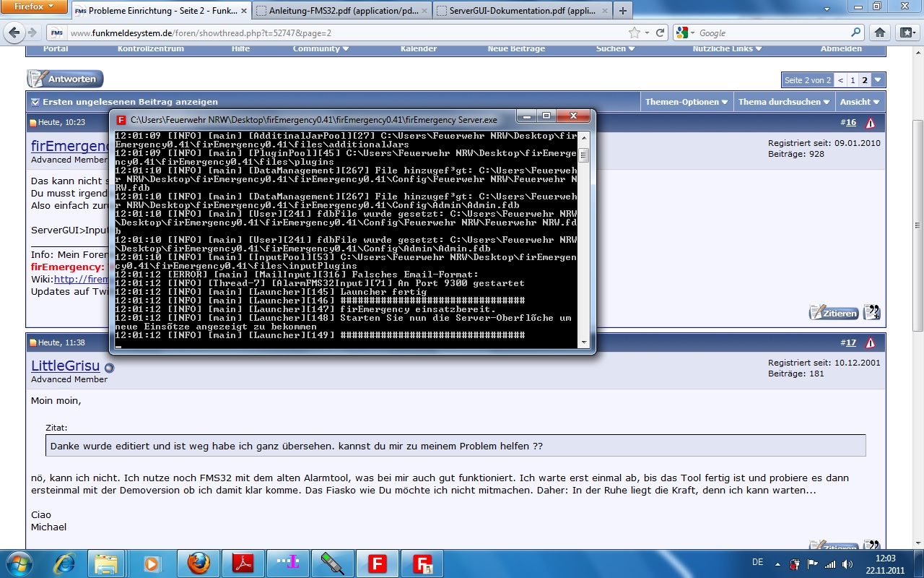The image size is (924, 578).
Task: Expand the Ansicht dropdown menu
Action: (x=860, y=102)
